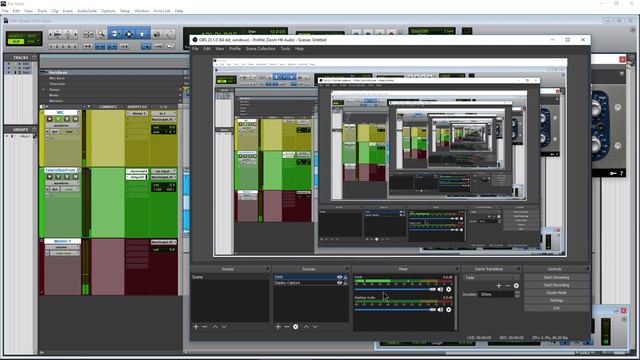This screenshot has height=360, width=640.
Task: Click MIC track color strip
Action: 42,138
